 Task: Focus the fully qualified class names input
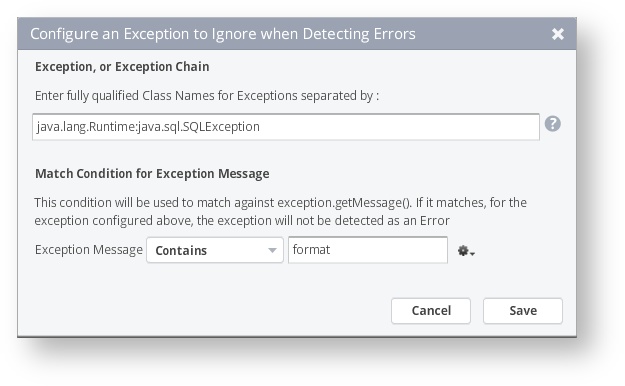pos(286,127)
